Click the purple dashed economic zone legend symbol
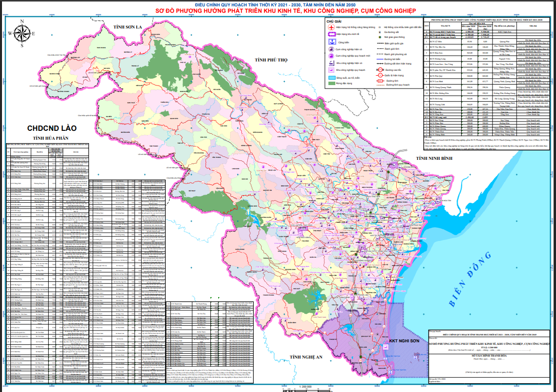 coord(332,34)
